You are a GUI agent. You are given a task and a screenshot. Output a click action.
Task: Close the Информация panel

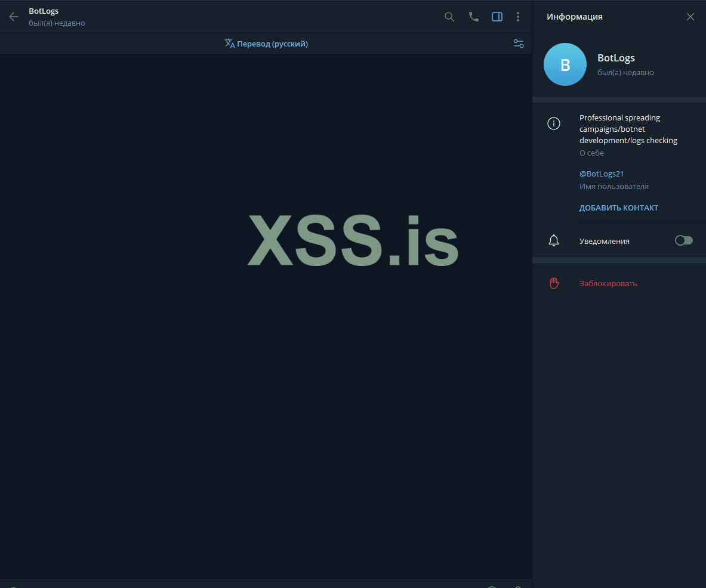point(690,17)
